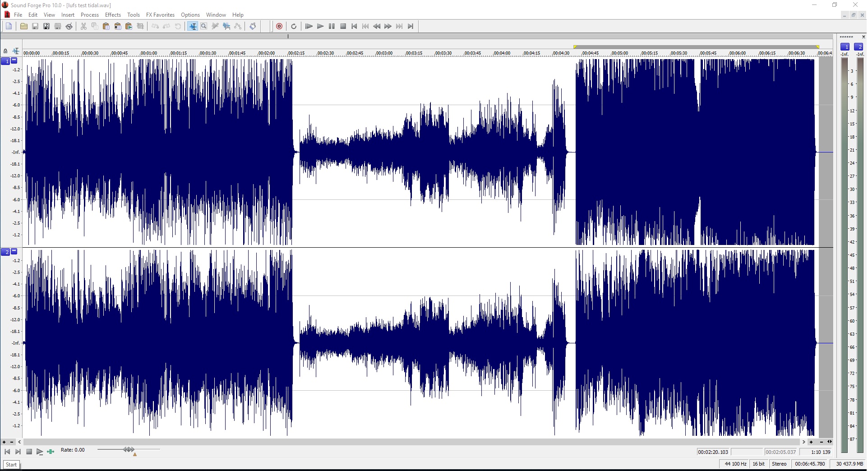The image size is (868, 471).
Task: Activate the Edit tool in toolbar
Action: point(193,26)
